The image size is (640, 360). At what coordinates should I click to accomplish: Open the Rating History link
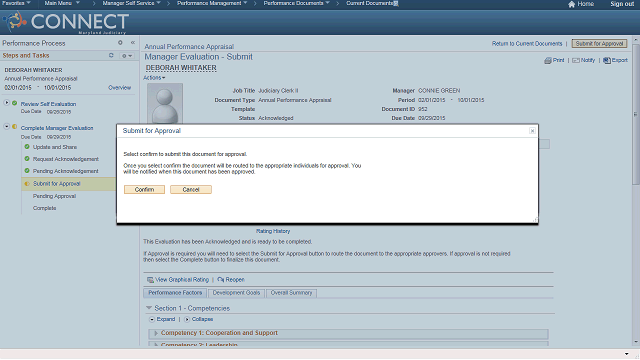[x=273, y=231]
